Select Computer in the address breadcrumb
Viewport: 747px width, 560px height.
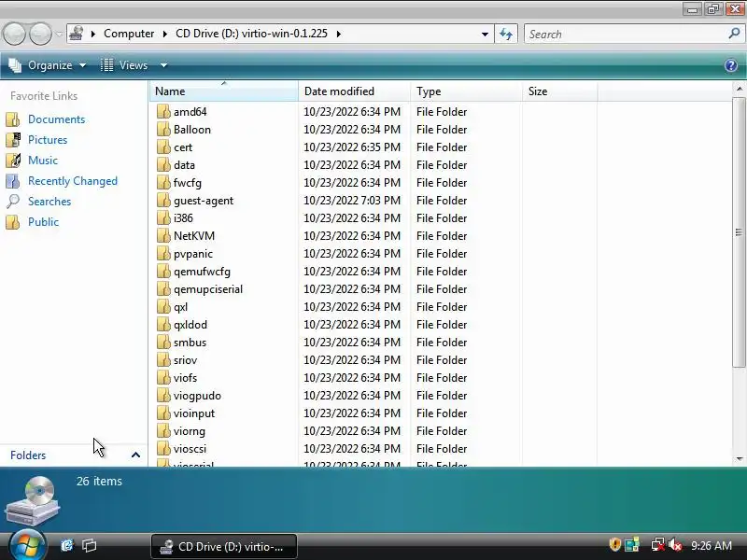(129, 34)
